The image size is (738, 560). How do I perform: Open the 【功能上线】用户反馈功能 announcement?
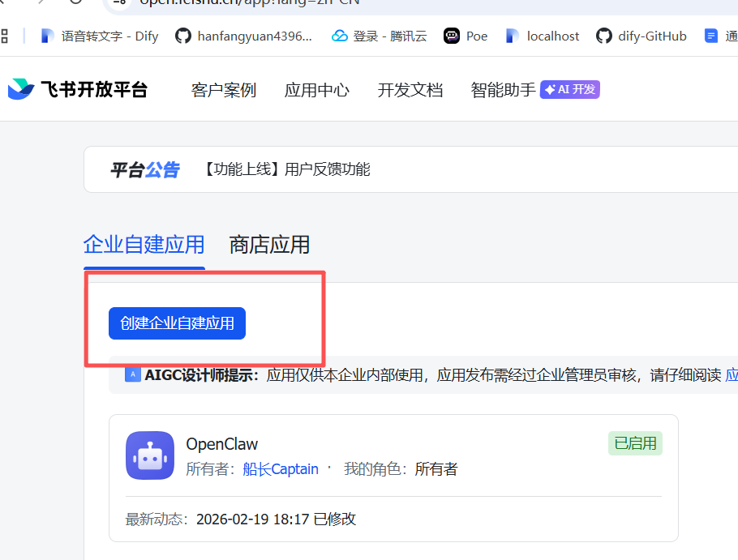pyautogui.click(x=284, y=169)
